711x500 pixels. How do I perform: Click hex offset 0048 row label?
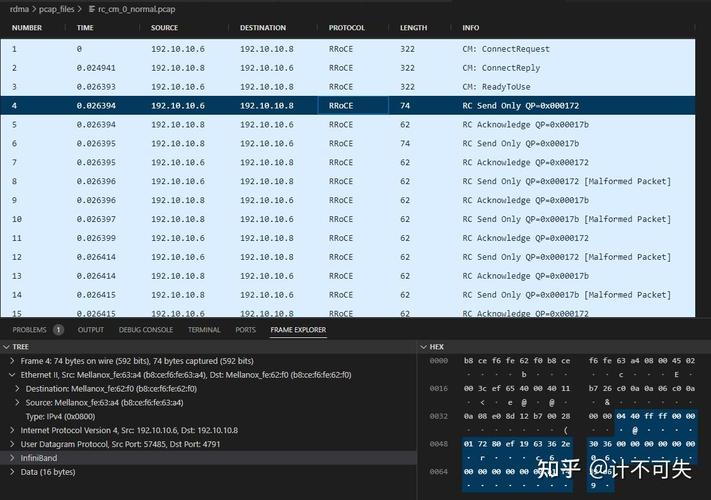[x=438, y=444]
